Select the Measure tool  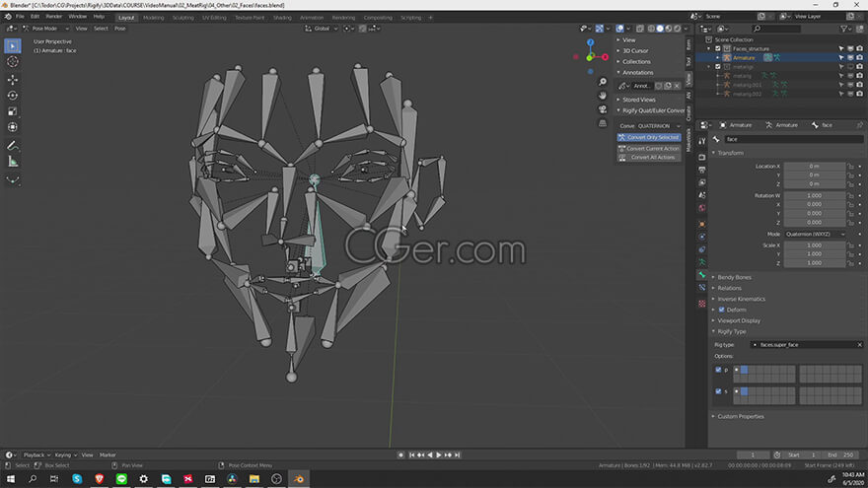tap(12, 162)
